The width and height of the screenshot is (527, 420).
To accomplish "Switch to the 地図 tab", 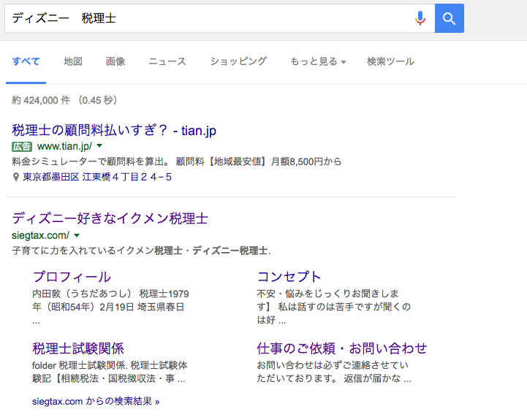I will point(73,61).
